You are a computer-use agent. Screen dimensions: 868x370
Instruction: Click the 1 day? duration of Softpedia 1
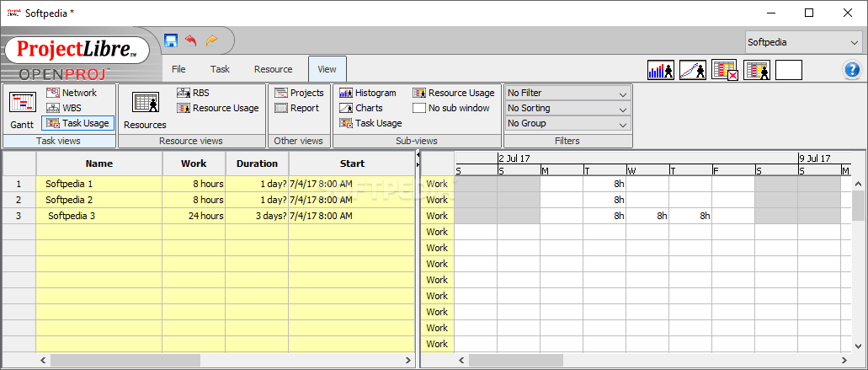click(x=257, y=184)
